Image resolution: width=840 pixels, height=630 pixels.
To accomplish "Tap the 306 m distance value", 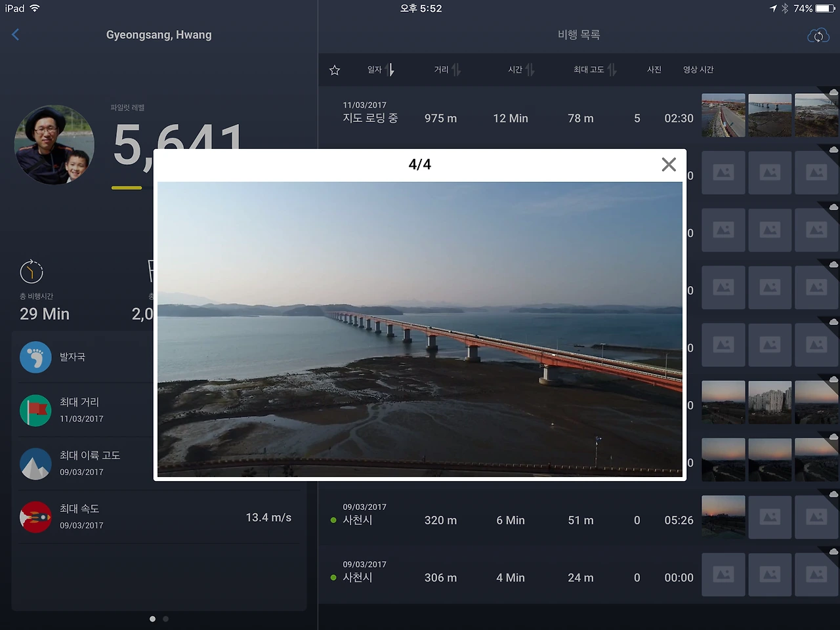I will [x=440, y=578].
